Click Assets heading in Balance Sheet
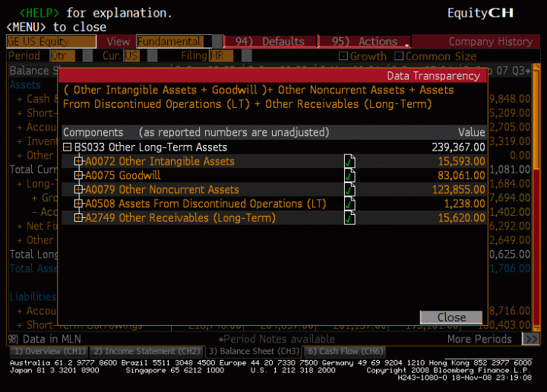 [x=25, y=85]
